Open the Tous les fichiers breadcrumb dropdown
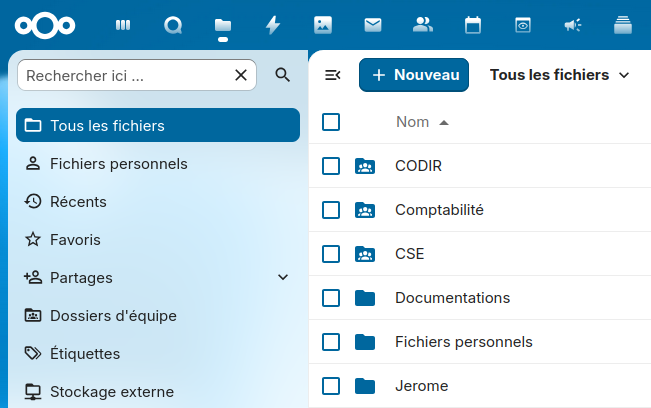The image size is (651, 408). [559, 75]
